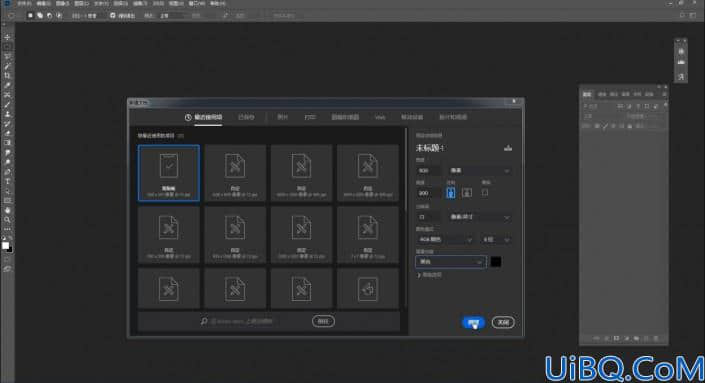Select the Rectangular Marquee tool
705x383 pixels.
7,47
